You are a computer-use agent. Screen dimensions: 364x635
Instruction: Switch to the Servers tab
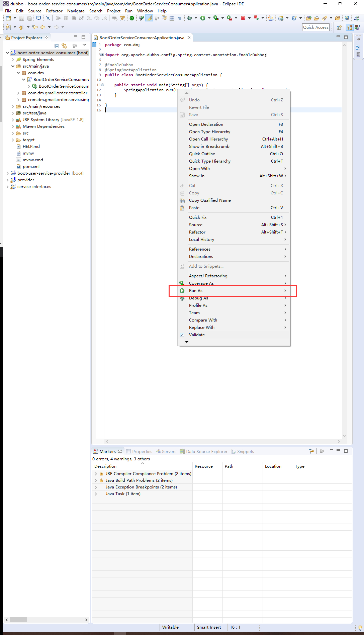[166, 452]
